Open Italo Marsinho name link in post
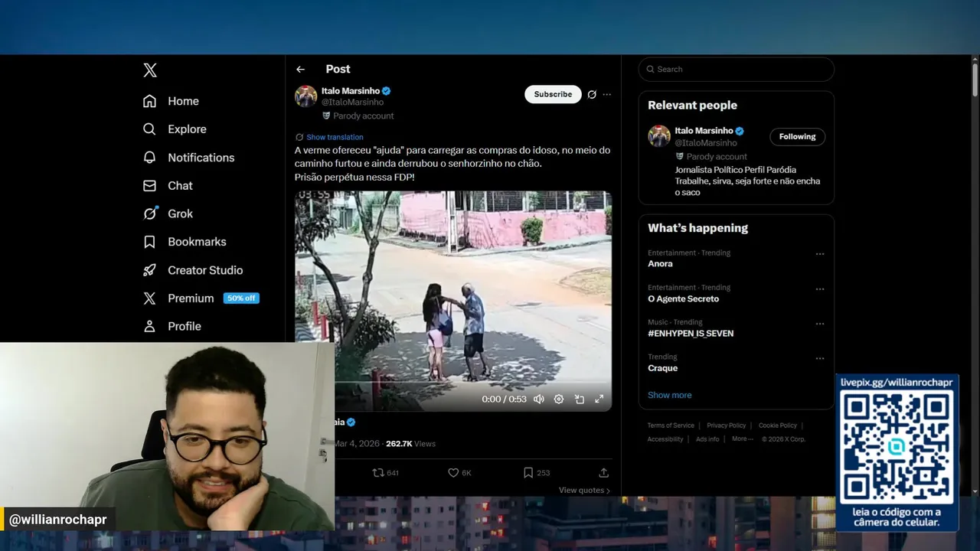This screenshot has height=551, width=980. coord(351,90)
